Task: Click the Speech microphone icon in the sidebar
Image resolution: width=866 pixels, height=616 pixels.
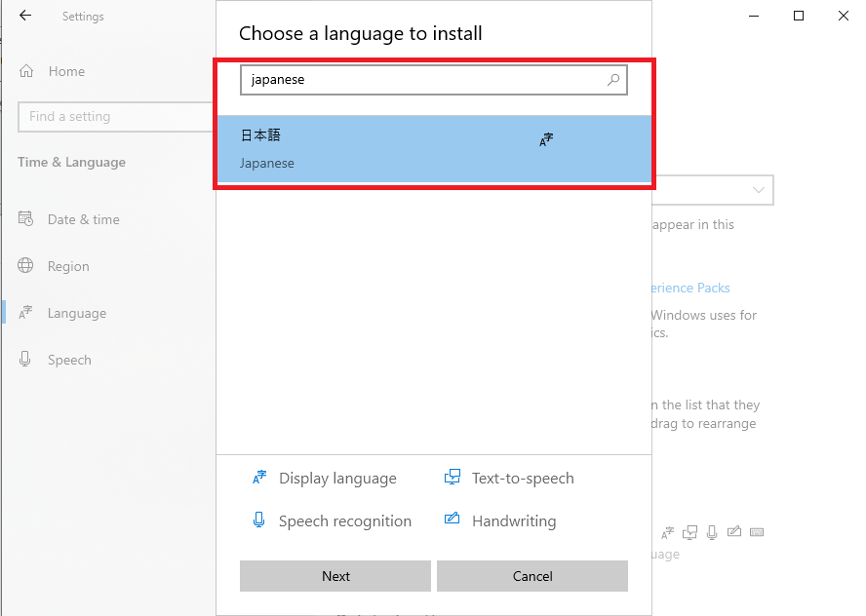Action: (25, 360)
